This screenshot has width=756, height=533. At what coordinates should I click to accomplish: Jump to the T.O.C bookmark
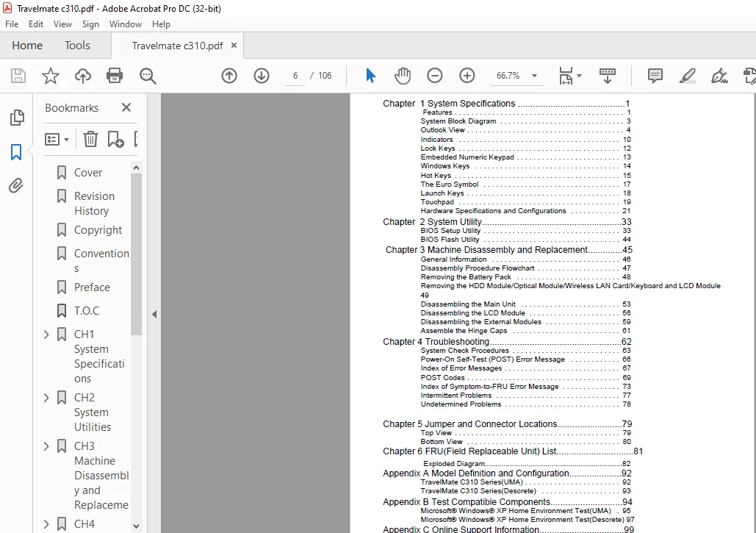87,311
